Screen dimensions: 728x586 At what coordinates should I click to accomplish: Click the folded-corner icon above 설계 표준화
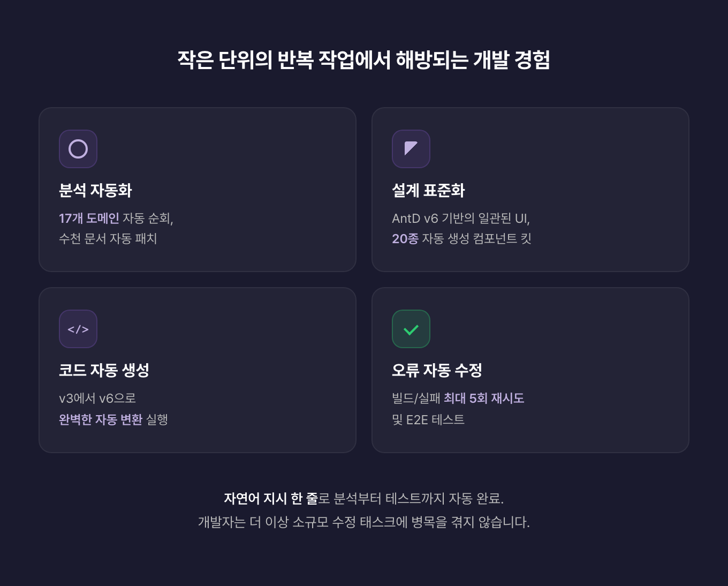tap(411, 149)
